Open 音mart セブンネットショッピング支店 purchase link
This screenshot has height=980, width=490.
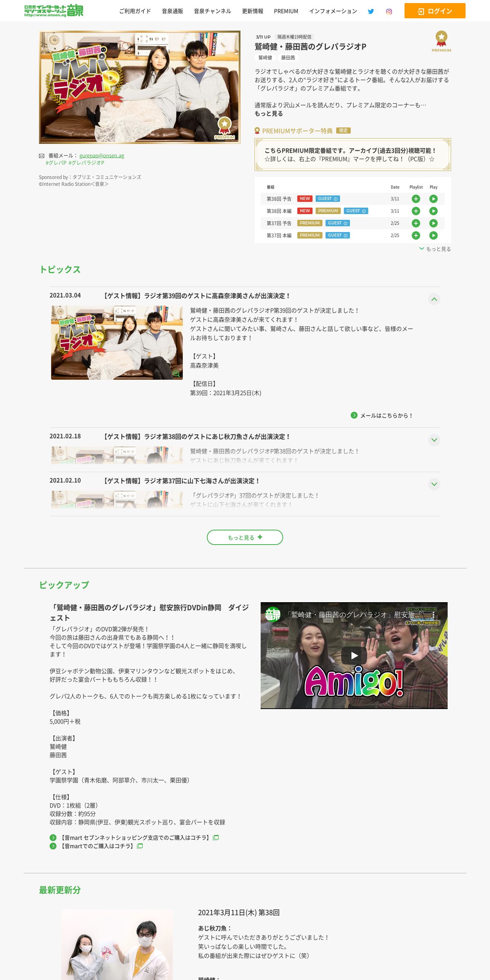[x=135, y=838]
